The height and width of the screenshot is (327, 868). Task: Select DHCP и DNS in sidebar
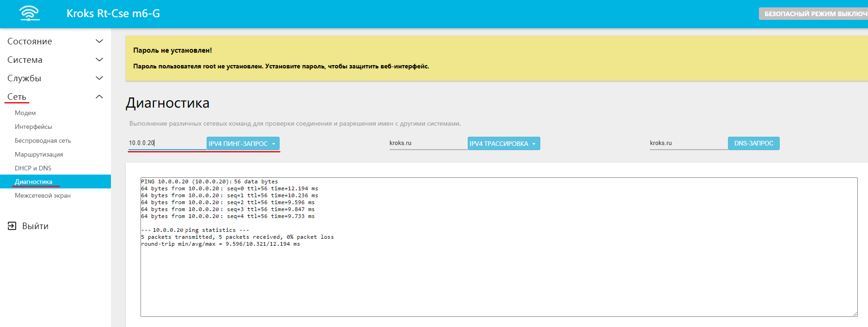33,168
